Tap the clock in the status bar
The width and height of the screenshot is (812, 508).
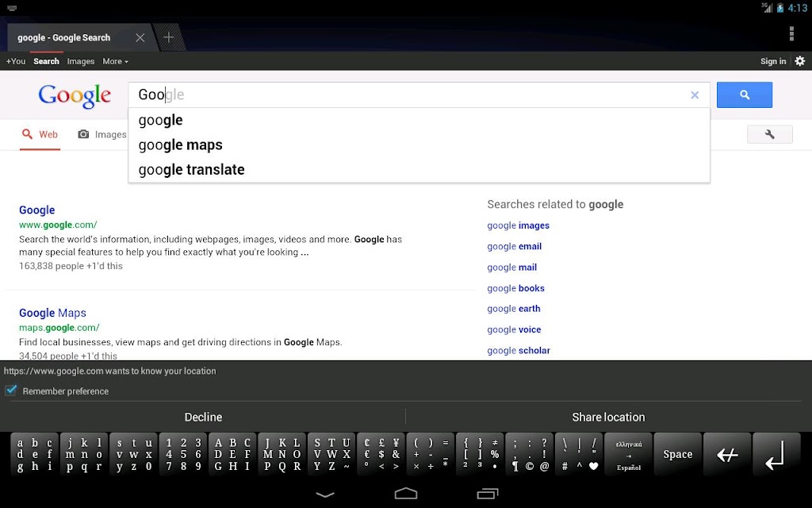(798, 8)
